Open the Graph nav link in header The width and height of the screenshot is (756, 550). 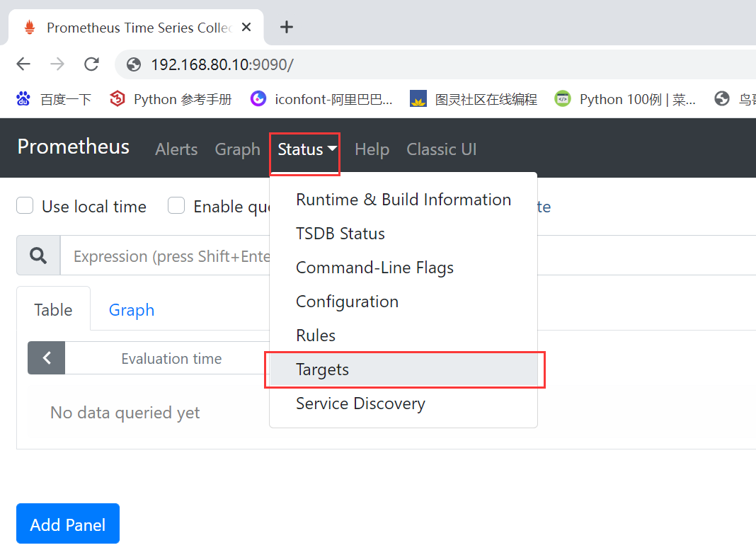[x=237, y=149]
